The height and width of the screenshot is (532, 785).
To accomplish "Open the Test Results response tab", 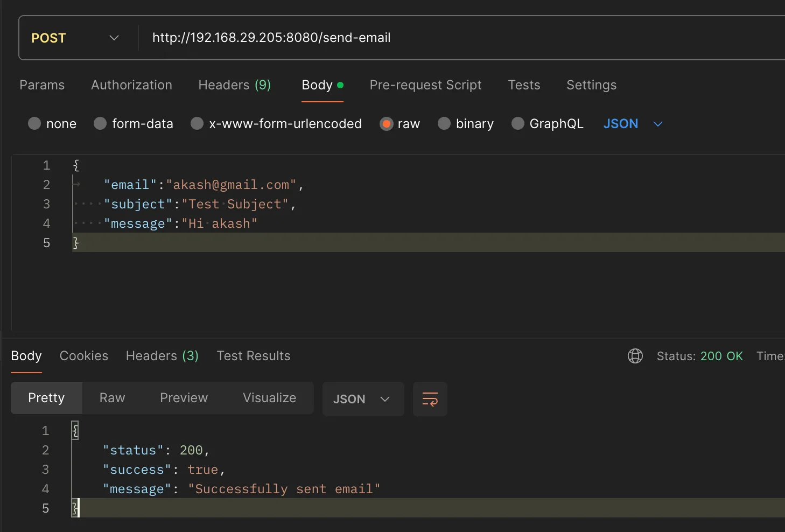I will [x=254, y=356].
